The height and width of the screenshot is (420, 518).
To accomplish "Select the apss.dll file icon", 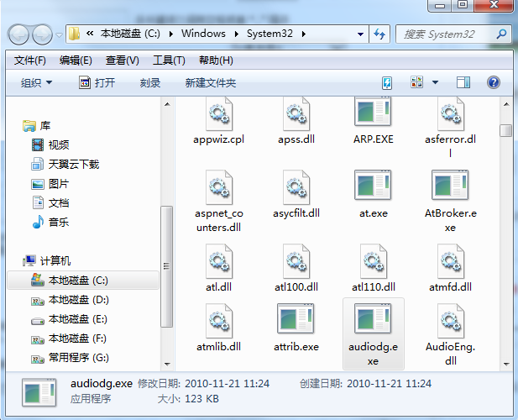I will pyautogui.click(x=296, y=114).
